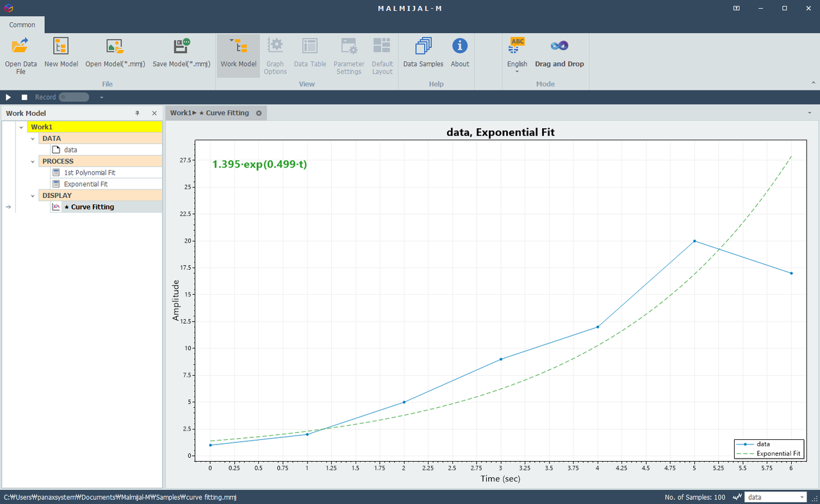The width and height of the screenshot is (820, 504).
Task: Click the file path in status bar
Action: [x=120, y=497]
